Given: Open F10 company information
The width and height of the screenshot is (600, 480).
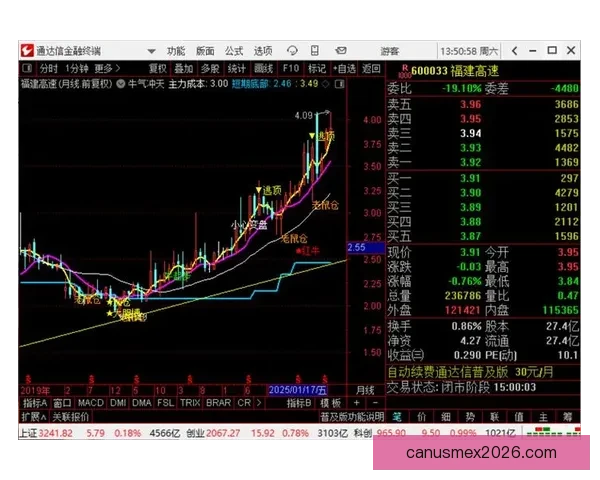Looking at the screenshot, I should (x=290, y=69).
